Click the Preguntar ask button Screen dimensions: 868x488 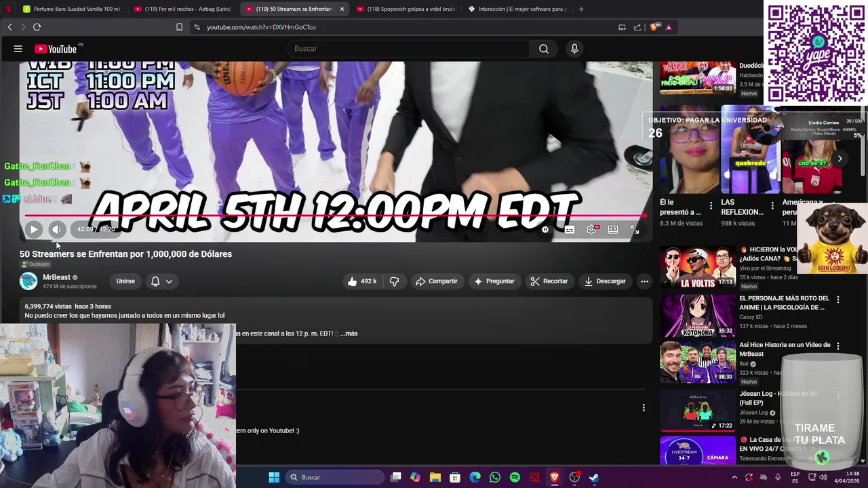coord(494,281)
